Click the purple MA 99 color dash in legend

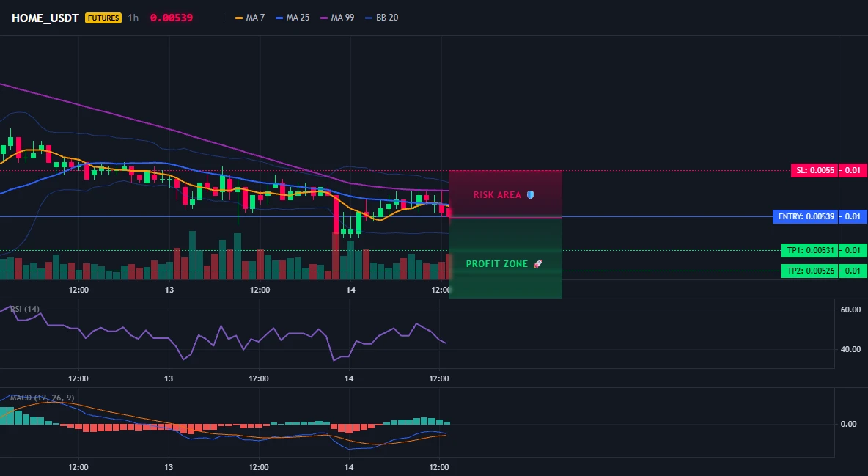coord(324,18)
